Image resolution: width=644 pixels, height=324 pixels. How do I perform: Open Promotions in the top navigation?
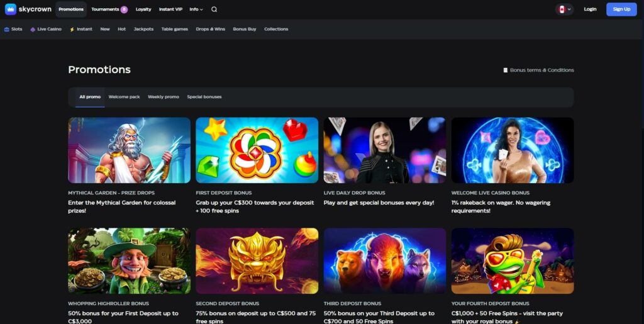point(71,9)
